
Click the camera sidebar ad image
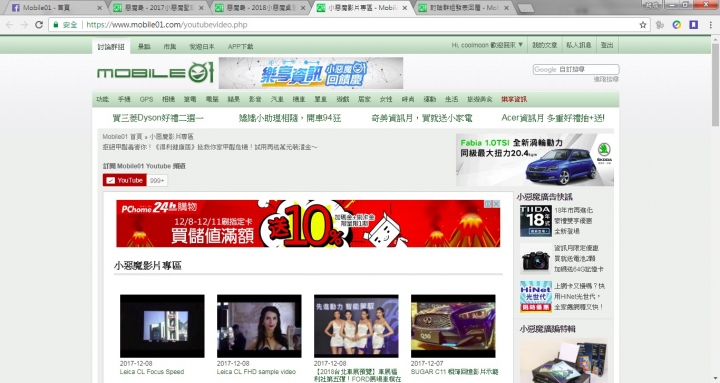coord(535,259)
